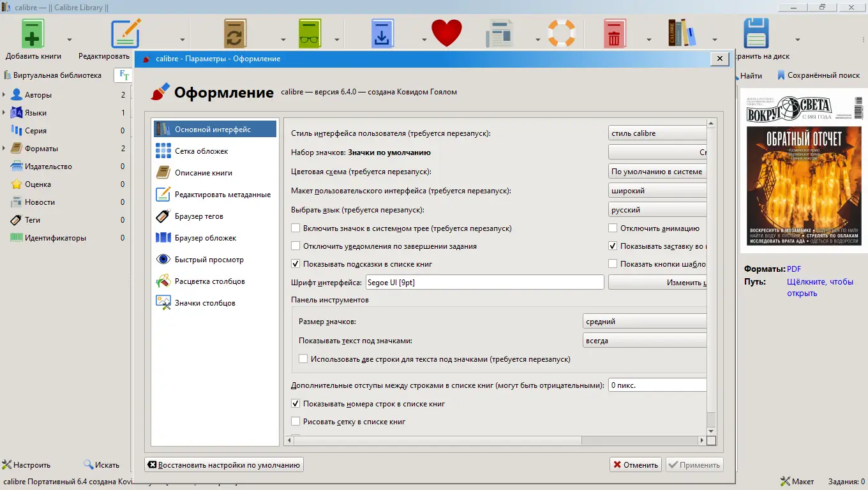The height and width of the screenshot is (490, 868).
Task: Click the Сохранённый поиск button
Action: [818, 75]
